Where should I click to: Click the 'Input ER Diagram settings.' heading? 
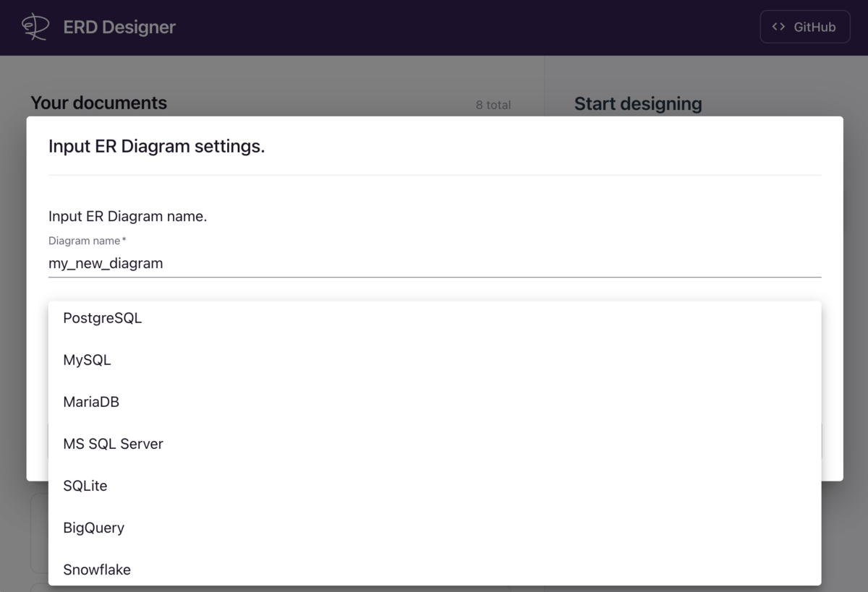157,146
